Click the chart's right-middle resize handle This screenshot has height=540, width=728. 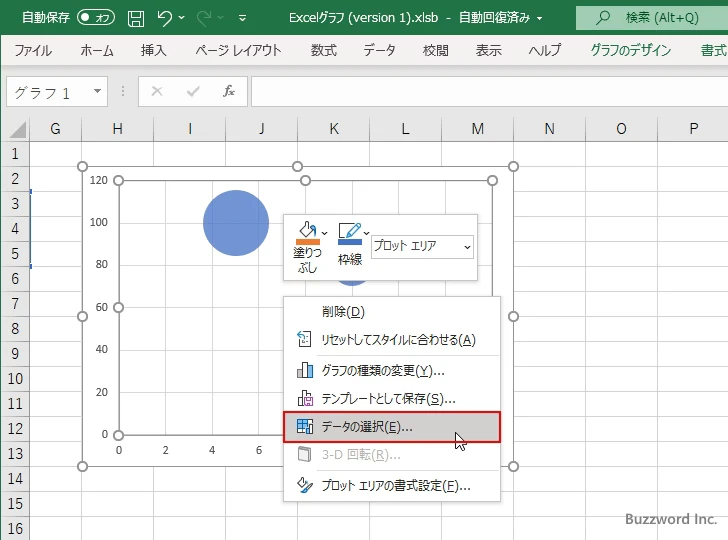513,316
